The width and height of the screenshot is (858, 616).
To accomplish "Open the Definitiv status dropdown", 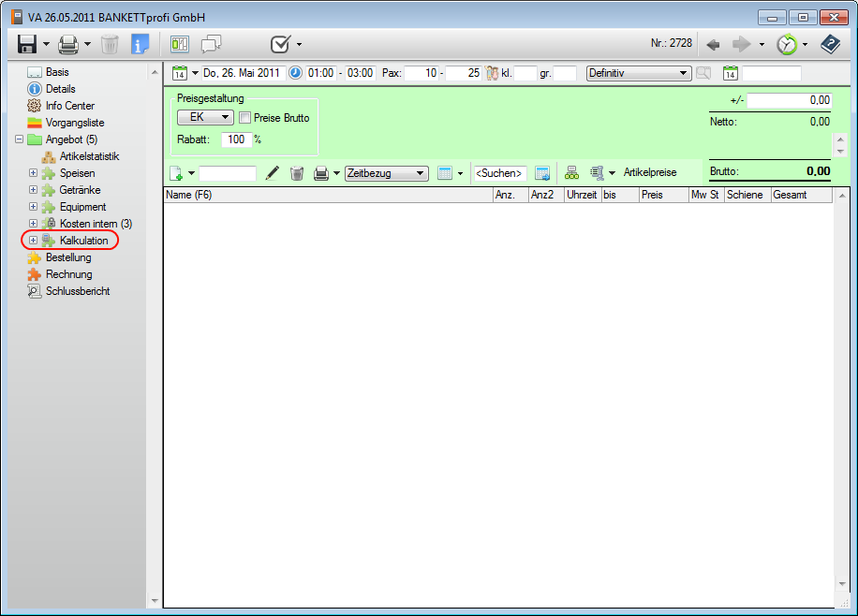I will click(638, 73).
